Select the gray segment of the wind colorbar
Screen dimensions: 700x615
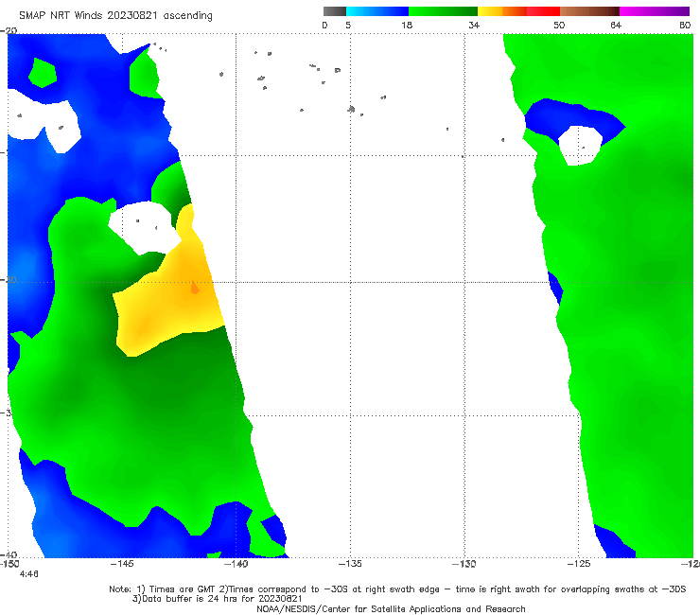[x=335, y=11]
